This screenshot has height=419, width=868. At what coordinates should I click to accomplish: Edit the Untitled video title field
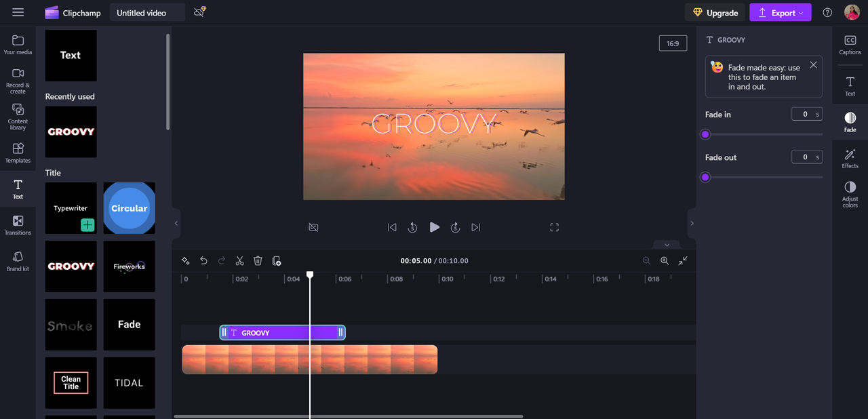(147, 13)
